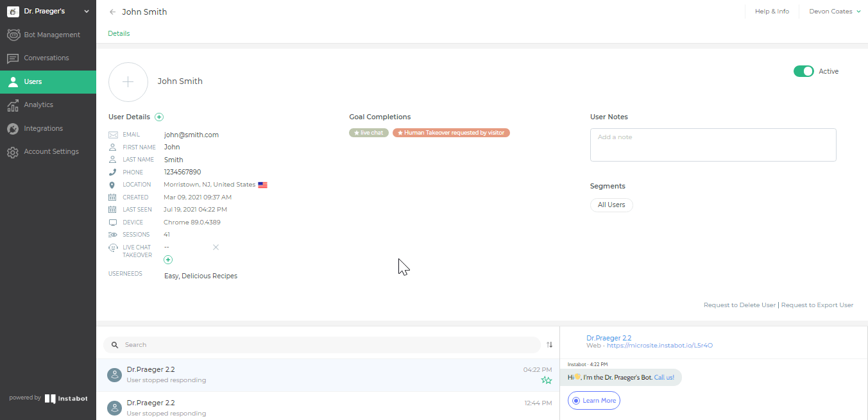
Task: Click the Morristown, NJ, United States location
Action: coord(209,185)
